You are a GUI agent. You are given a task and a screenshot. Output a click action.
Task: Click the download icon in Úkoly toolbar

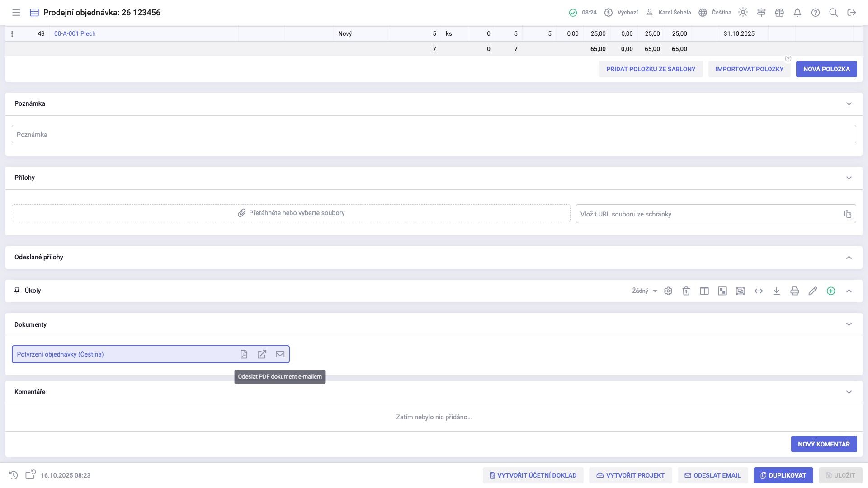coord(776,291)
